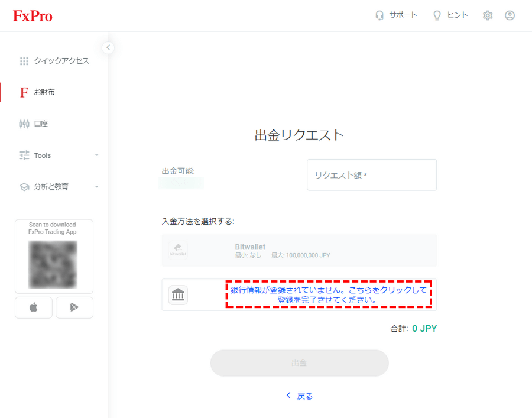This screenshot has height=418, width=532.
Task: Select お財布 in the sidebar
Action: click(44, 92)
